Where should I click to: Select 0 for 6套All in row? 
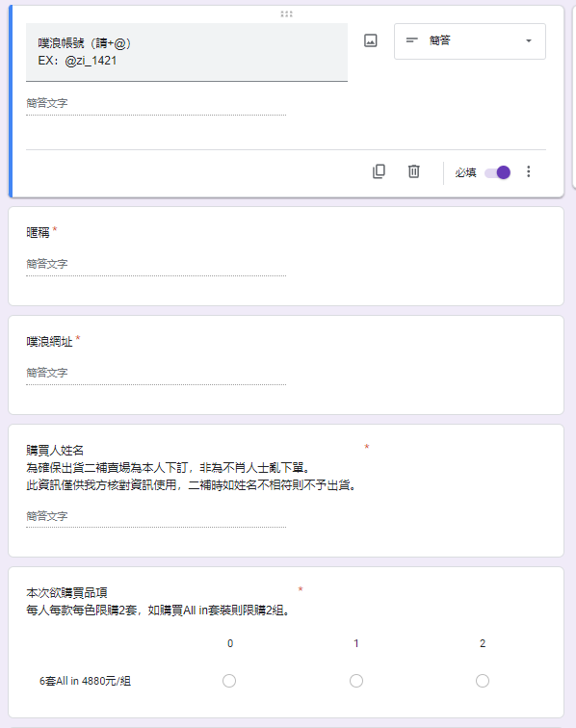tap(229, 681)
